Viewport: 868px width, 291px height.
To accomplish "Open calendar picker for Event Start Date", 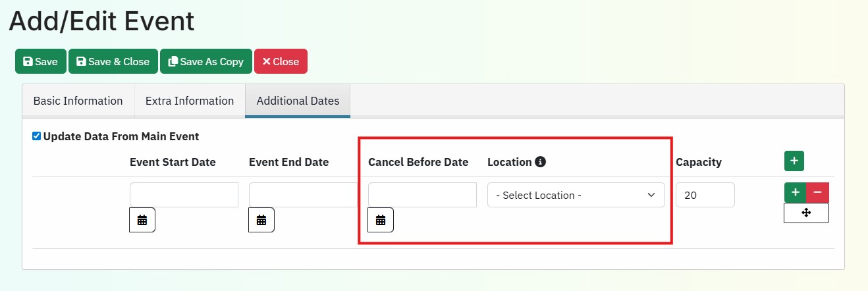I will click(142, 220).
